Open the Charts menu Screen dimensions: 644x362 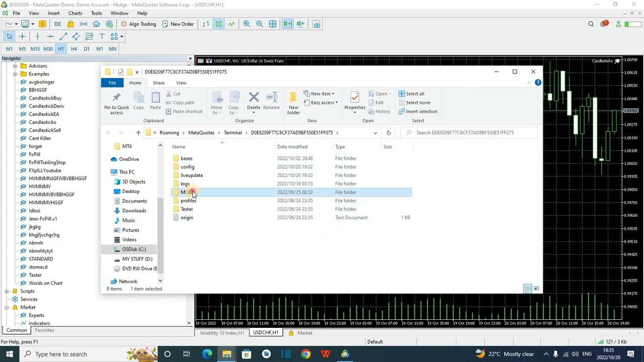point(75,13)
